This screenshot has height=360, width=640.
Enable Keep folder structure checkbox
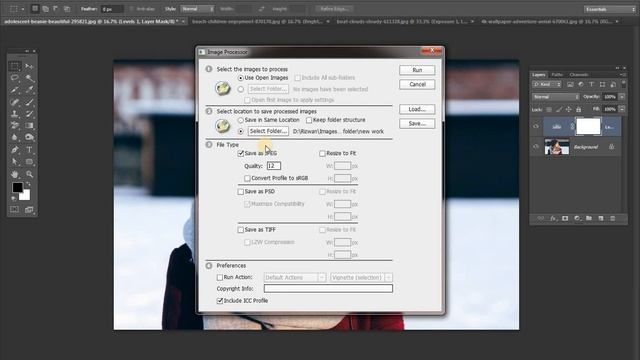(309, 120)
